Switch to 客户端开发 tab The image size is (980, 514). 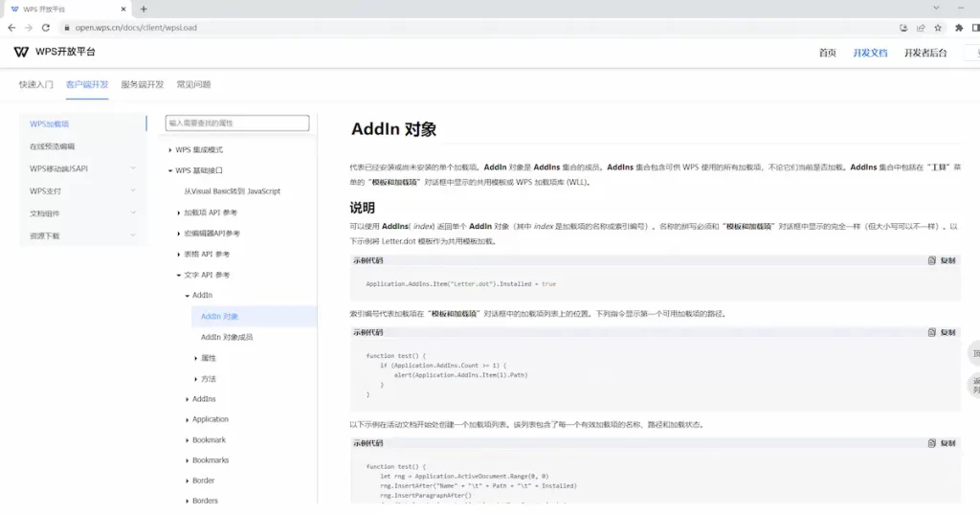click(x=87, y=84)
